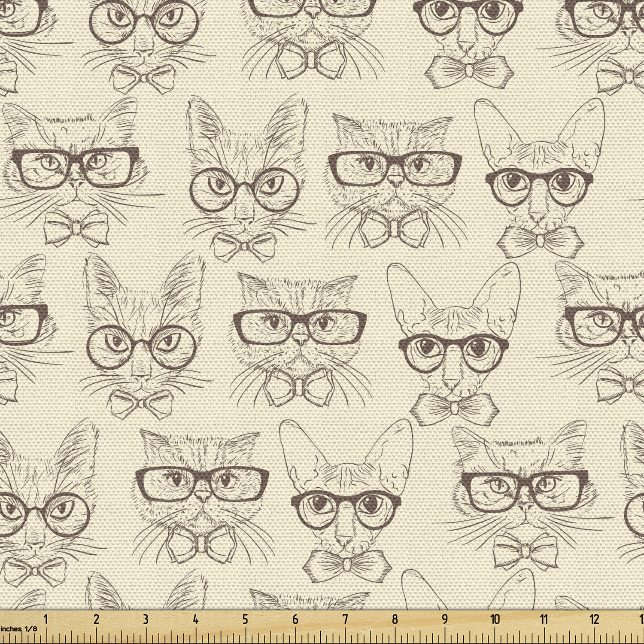Click the number 8 on the ruler
644x644 pixels.
pyautogui.click(x=395, y=619)
